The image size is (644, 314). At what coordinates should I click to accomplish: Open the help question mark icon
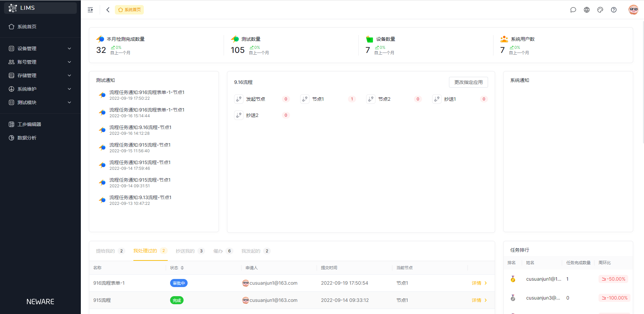pyautogui.click(x=614, y=10)
